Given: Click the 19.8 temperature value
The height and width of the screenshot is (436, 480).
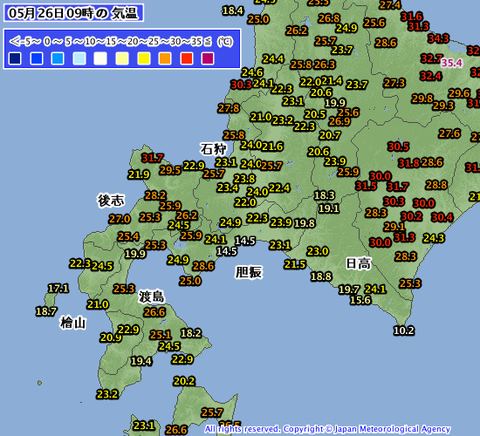Looking at the screenshot, I should coord(305,223).
